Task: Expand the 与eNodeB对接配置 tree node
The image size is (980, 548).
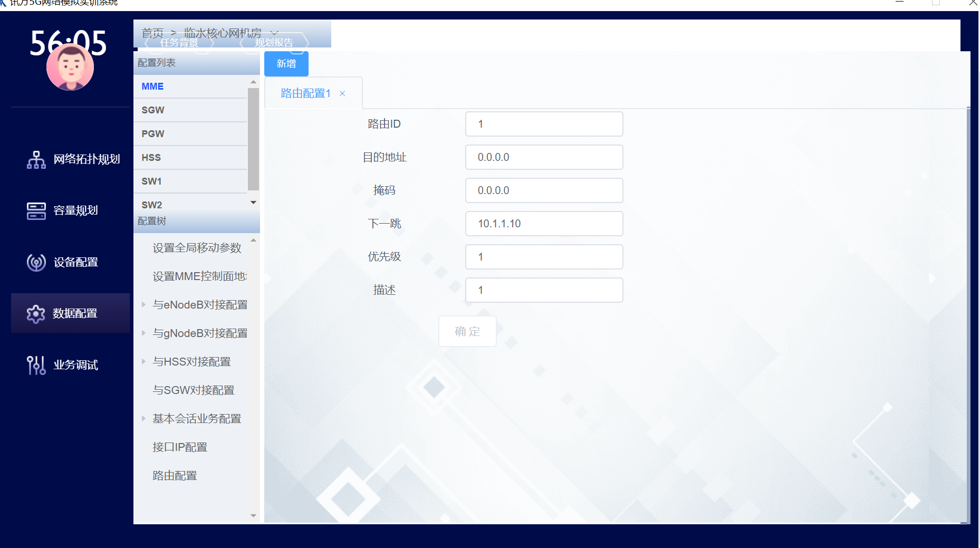Action: [143, 304]
